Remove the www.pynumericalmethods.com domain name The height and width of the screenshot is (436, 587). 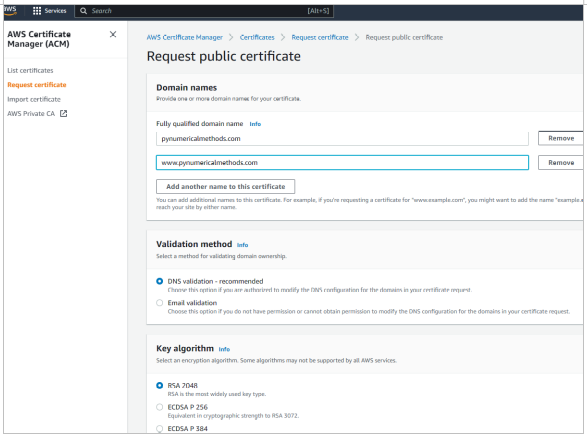point(561,162)
